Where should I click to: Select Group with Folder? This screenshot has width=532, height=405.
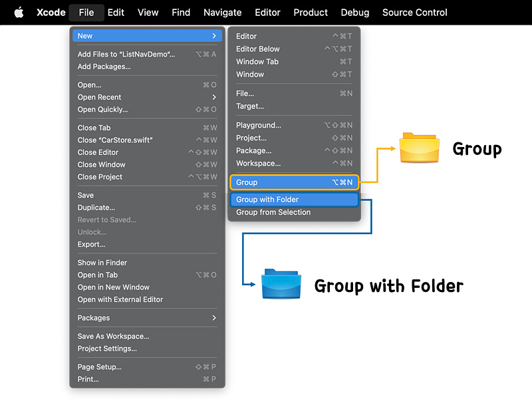pyautogui.click(x=294, y=200)
